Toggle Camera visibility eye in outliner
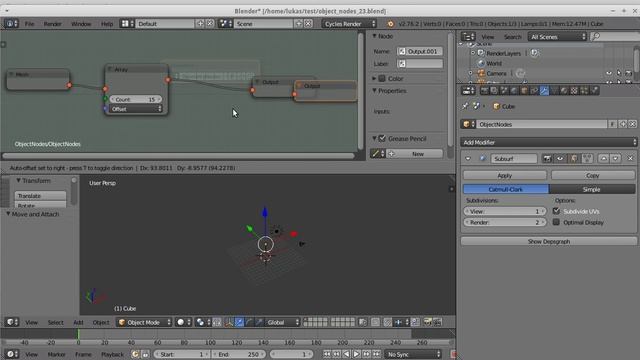Image resolution: width=640 pixels, height=360 pixels. click(x=609, y=73)
